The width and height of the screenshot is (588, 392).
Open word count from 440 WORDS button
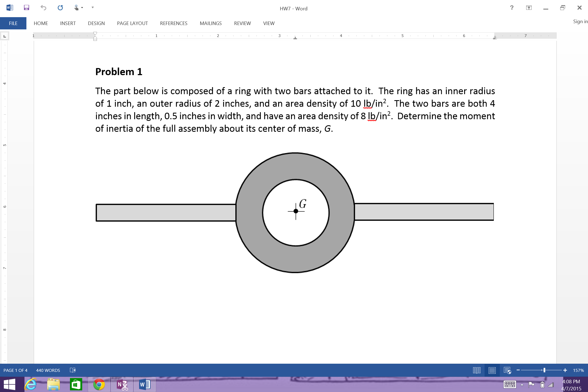pyautogui.click(x=48, y=370)
